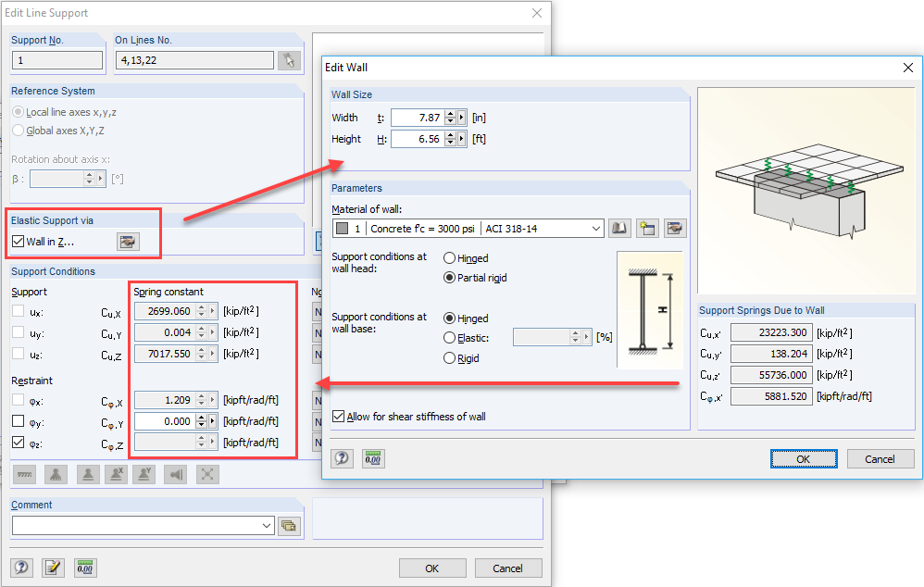The height and width of the screenshot is (587, 924).
Task: Click the Cφ,x' value 5881.520
Action: pos(771,396)
